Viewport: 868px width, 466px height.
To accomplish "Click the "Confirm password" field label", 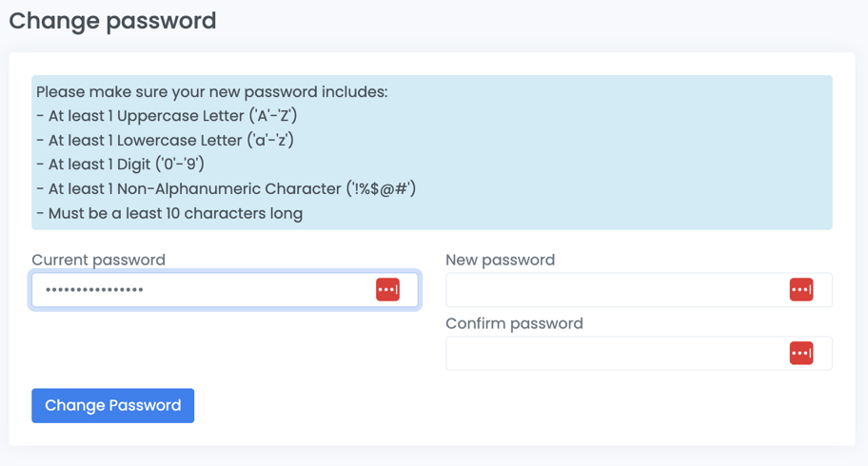I will 514,323.
